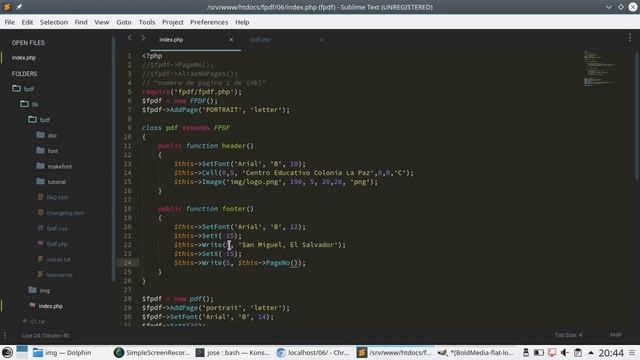The image size is (640, 360).
Task: Switch to the img — Dolphin window
Action: pos(62,352)
